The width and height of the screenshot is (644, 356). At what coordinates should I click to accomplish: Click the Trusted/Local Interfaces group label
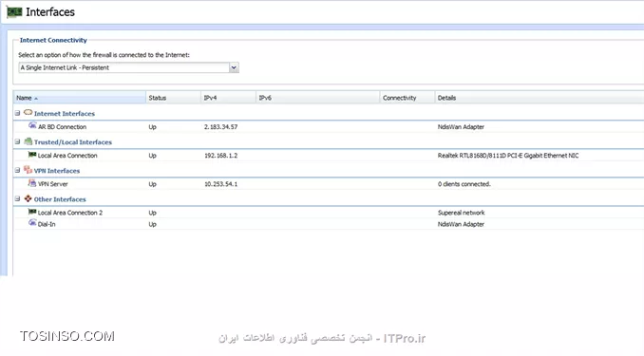pos(73,142)
